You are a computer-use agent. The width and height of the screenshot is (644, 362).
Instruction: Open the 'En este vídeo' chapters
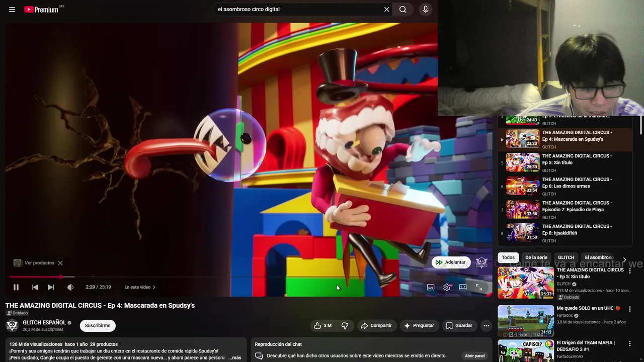(140, 287)
